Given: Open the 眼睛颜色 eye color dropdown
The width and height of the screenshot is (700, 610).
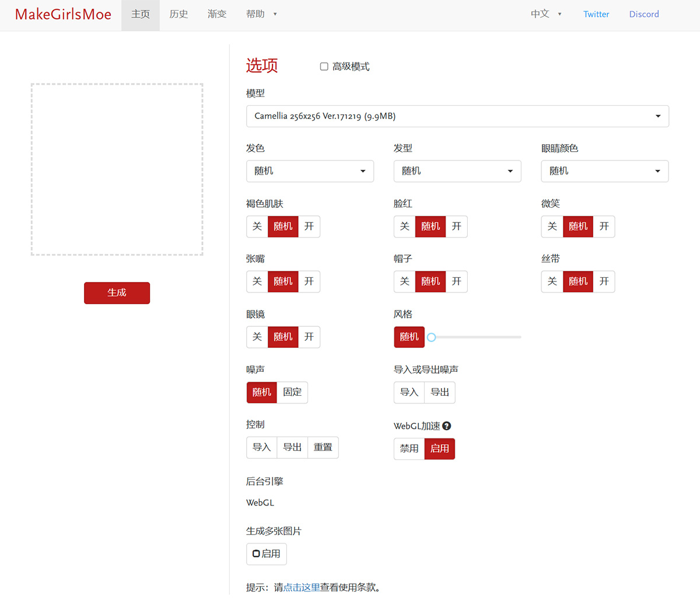Looking at the screenshot, I should pos(604,171).
